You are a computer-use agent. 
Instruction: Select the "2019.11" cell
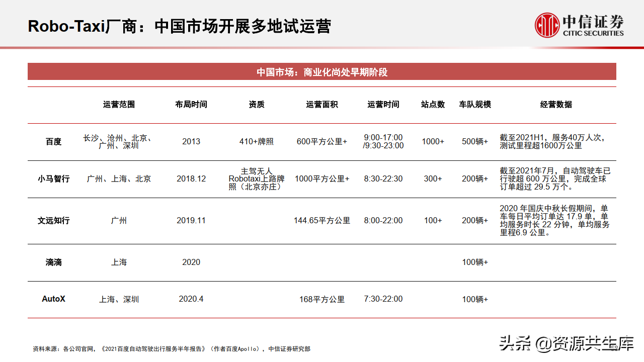(191, 220)
